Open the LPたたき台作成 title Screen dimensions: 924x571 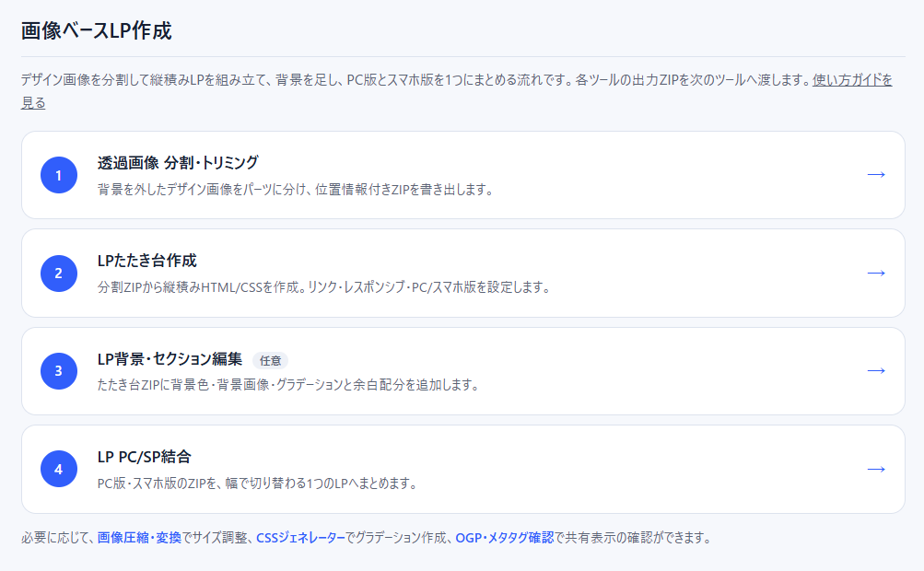coord(146,261)
